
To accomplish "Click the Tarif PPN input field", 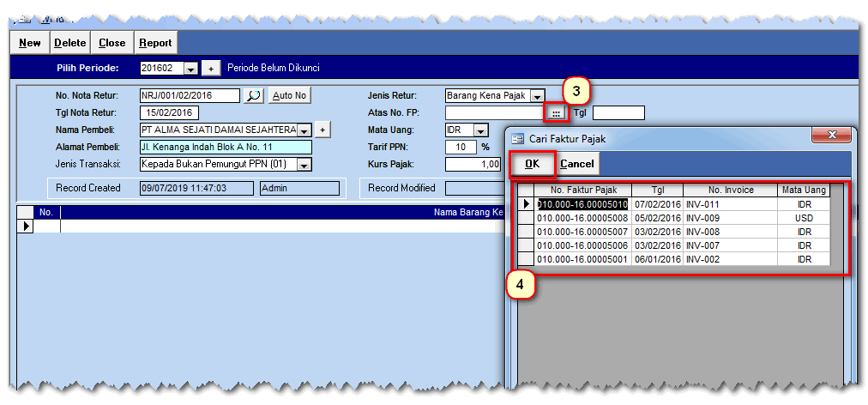I will click(x=460, y=147).
